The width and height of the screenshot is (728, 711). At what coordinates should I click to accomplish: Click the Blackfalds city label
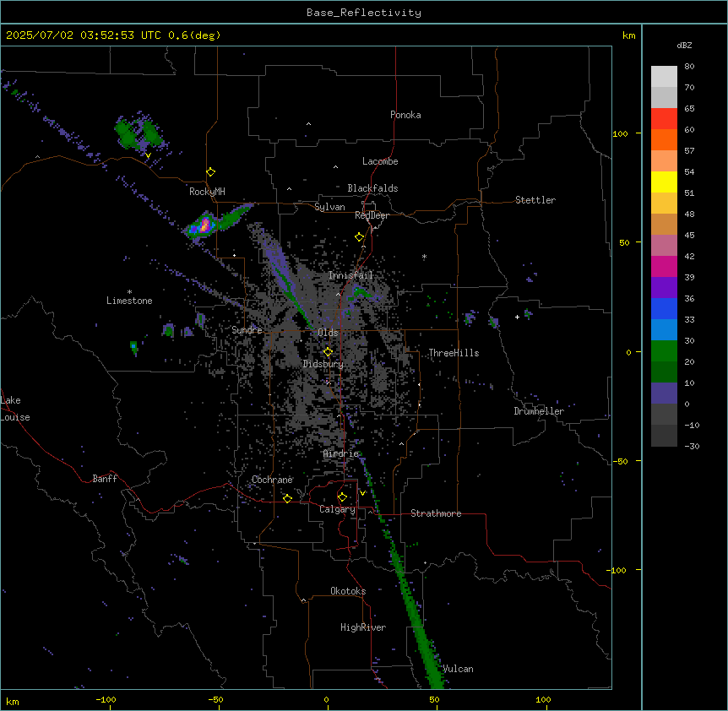372,188
